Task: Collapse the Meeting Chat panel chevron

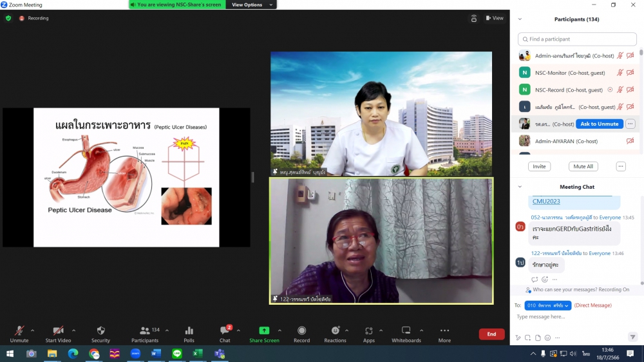Action: click(520, 187)
